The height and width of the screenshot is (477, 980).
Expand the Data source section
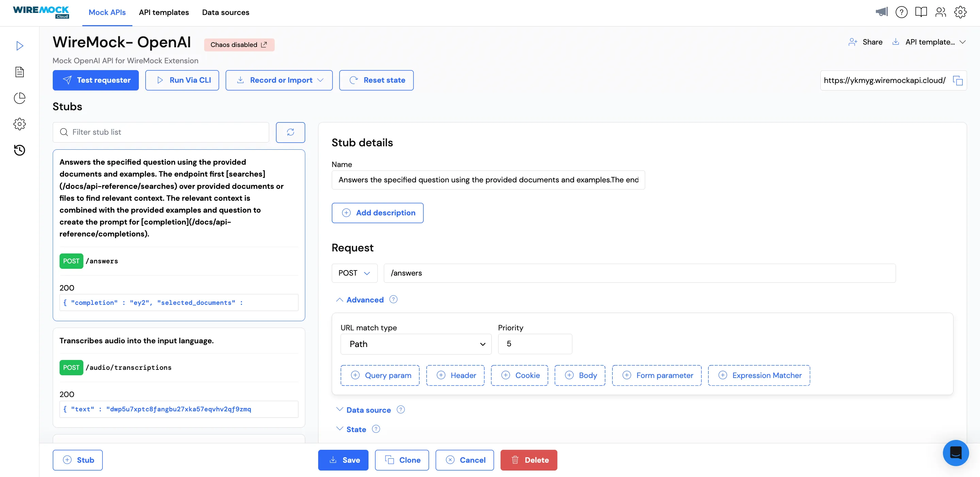click(368, 410)
